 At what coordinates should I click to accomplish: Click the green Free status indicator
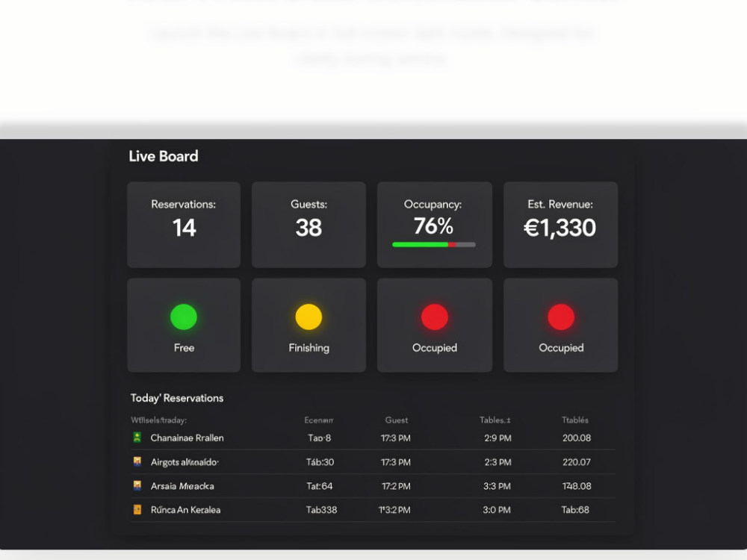184,317
